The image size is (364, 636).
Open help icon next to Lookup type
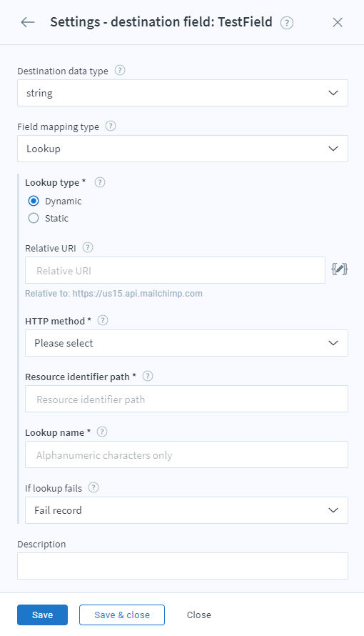click(x=100, y=182)
